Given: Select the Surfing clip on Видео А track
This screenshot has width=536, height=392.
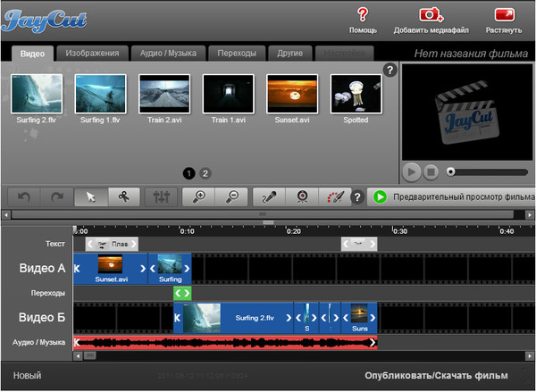Looking at the screenshot, I should point(170,269).
